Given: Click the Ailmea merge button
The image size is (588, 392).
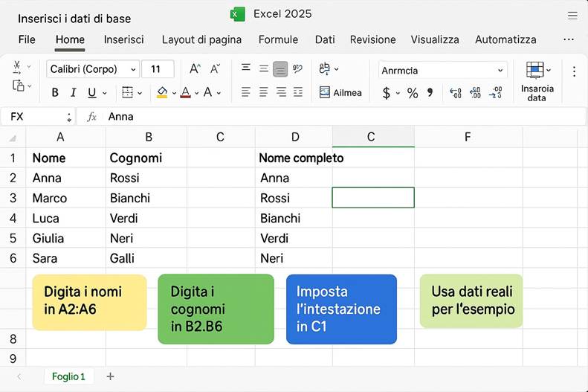Looking at the screenshot, I should [x=340, y=92].
